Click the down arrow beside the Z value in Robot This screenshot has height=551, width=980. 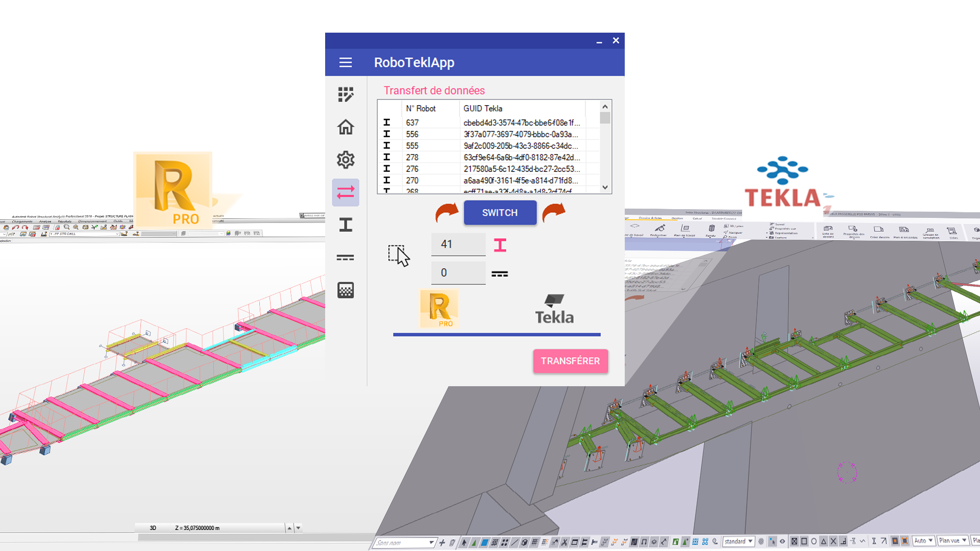pos(299,528)
